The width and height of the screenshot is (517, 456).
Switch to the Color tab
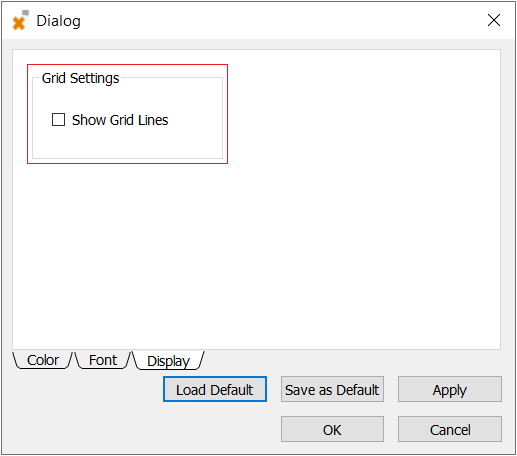pyautogui.click(x=43, y=360)
